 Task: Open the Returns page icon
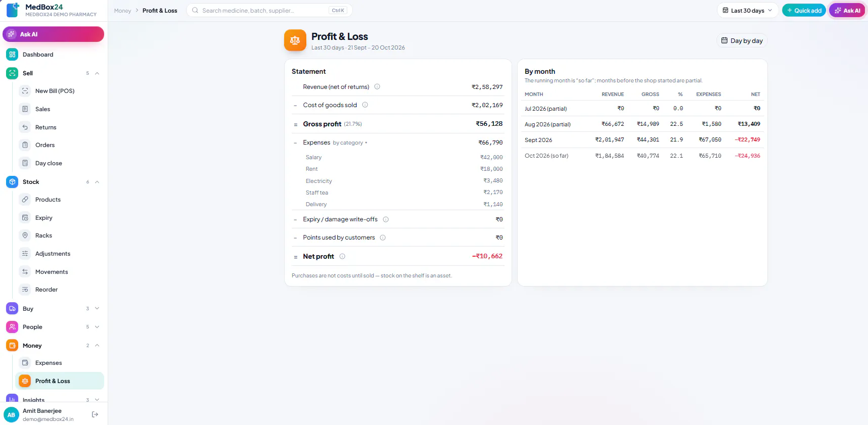[x=25, y=127]
